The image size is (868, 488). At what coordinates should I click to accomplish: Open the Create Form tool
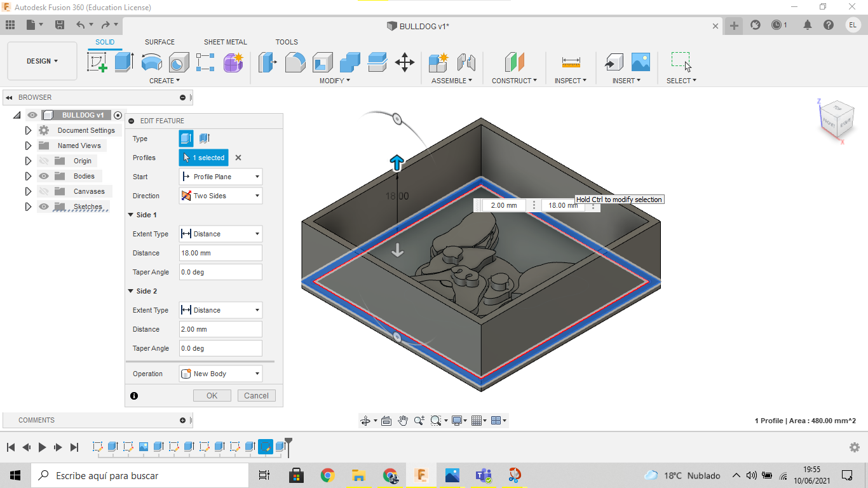(233, 62)
